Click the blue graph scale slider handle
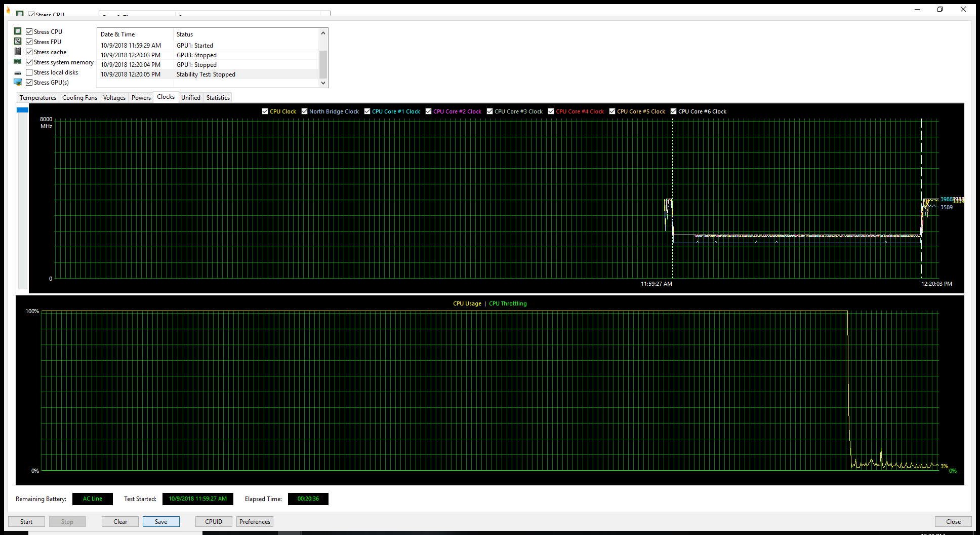 [22, 110]
